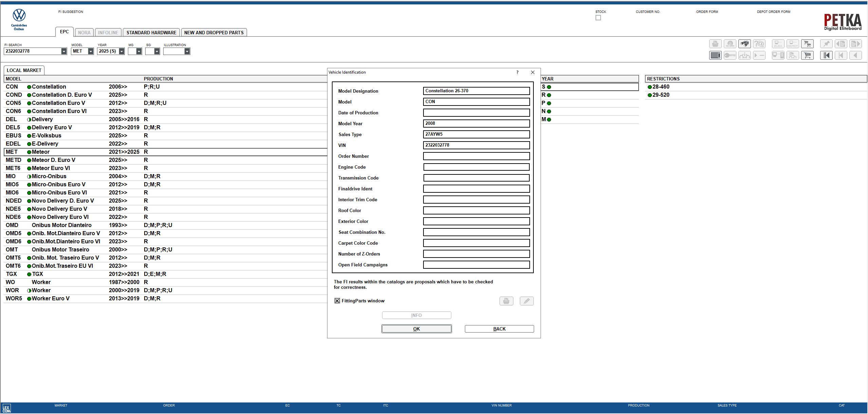This screenshot has height=414, width=868.
Task: Click the double shopping carts icon
Action: tap(807, 44)
